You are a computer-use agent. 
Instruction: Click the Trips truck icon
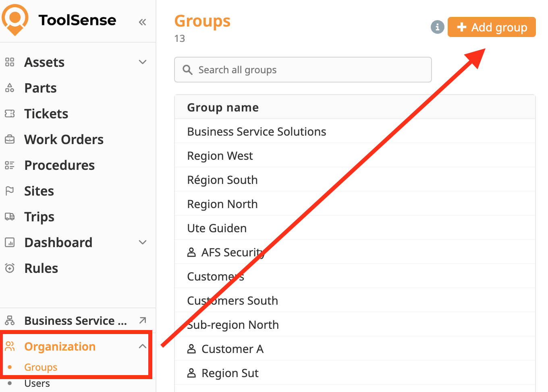coord(10,217)
